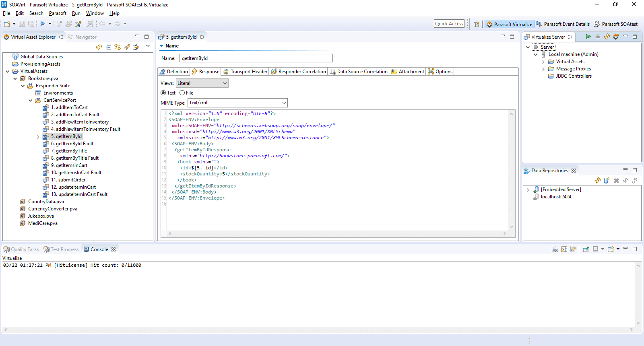The width and height of the screenshot is (644, 346).
Task: Click the Link with Editor double-arrow icon
Action: [118, 47]
